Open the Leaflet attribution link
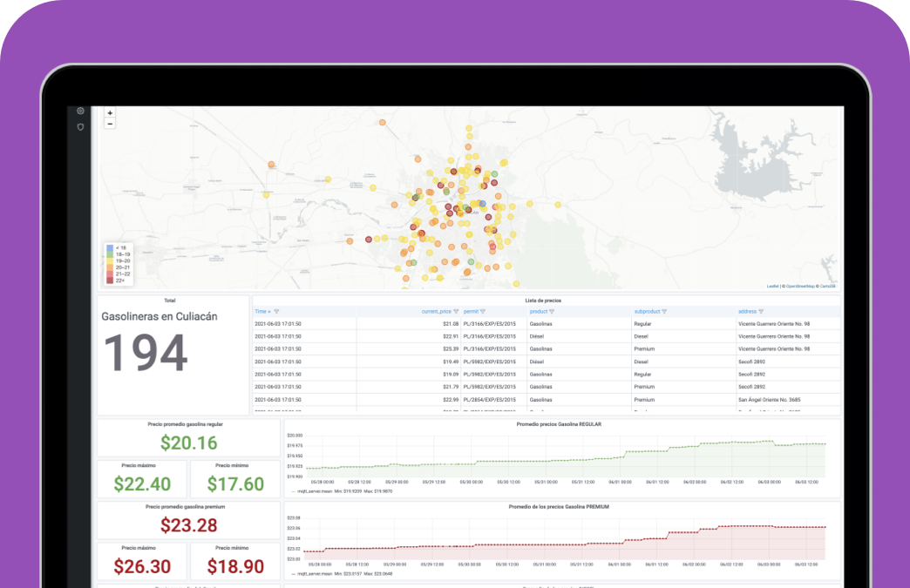 pyautogui.click(x=772, y=287)
